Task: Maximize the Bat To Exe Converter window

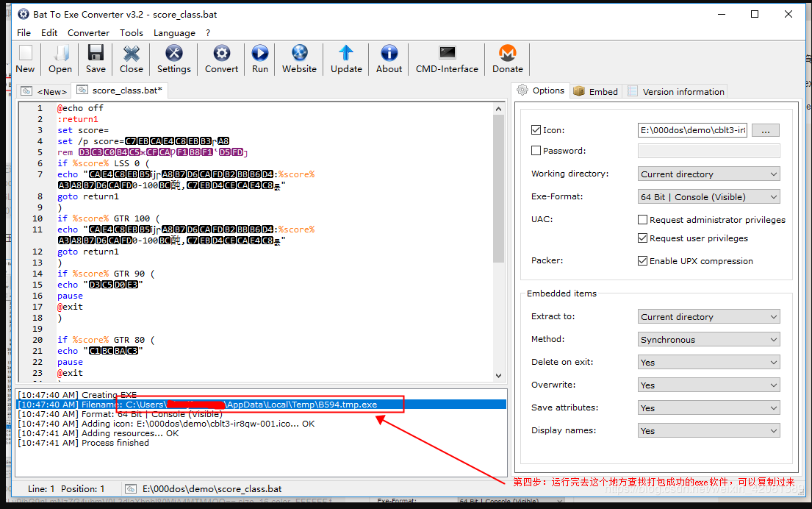Action: coord(755,14)
